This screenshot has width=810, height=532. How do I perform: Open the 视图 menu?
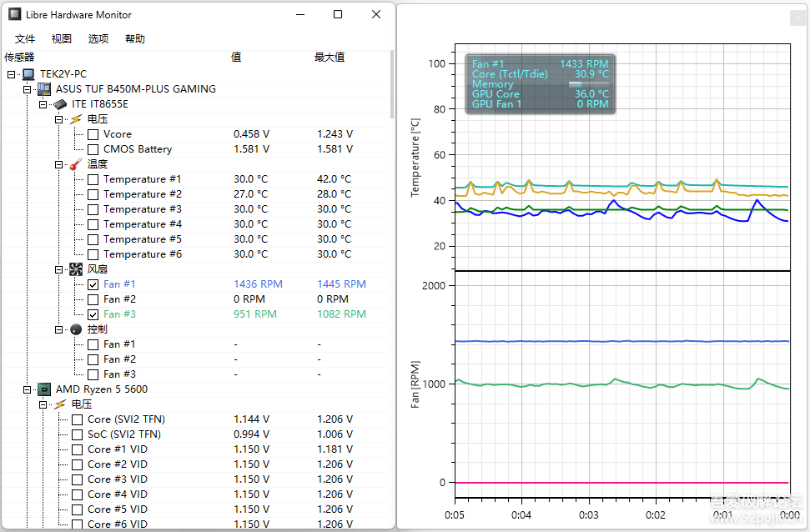point(61,38)
